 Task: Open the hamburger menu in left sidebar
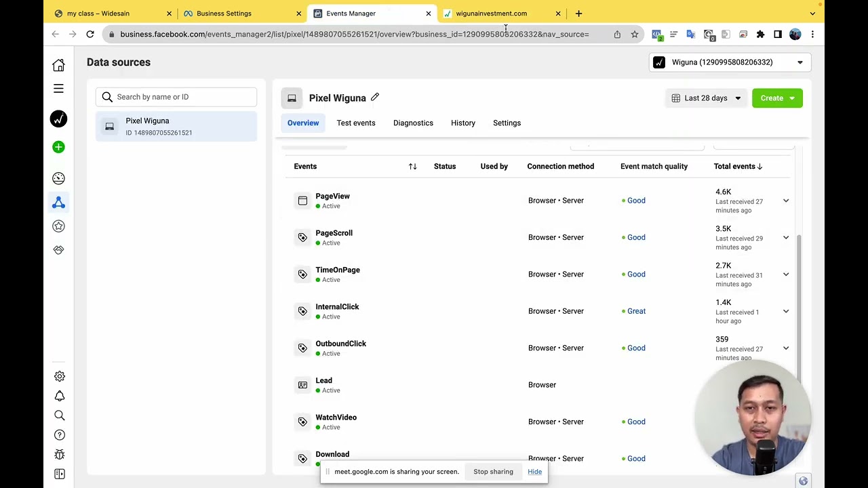click(x=58, y=89)
